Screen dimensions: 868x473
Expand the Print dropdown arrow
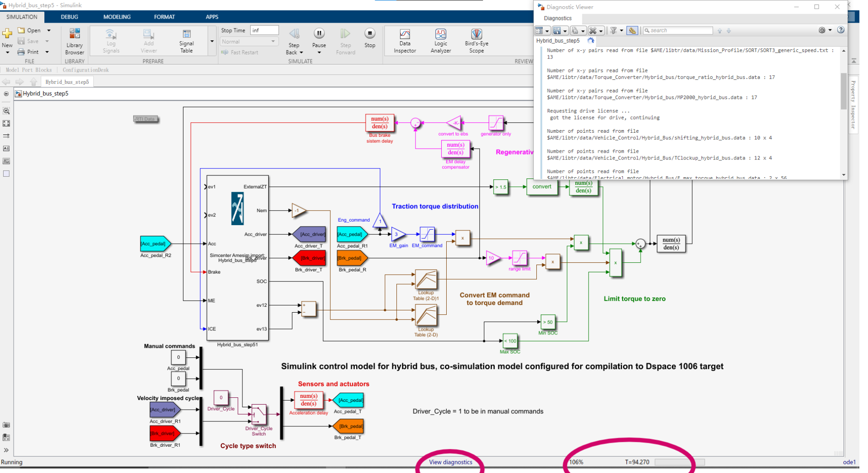pos(47,52)
